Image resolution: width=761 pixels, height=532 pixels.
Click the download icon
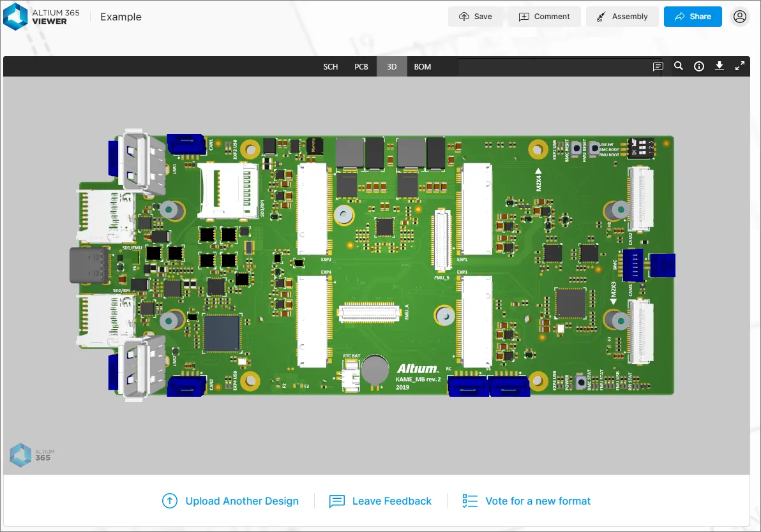click(x=720, y=66)
